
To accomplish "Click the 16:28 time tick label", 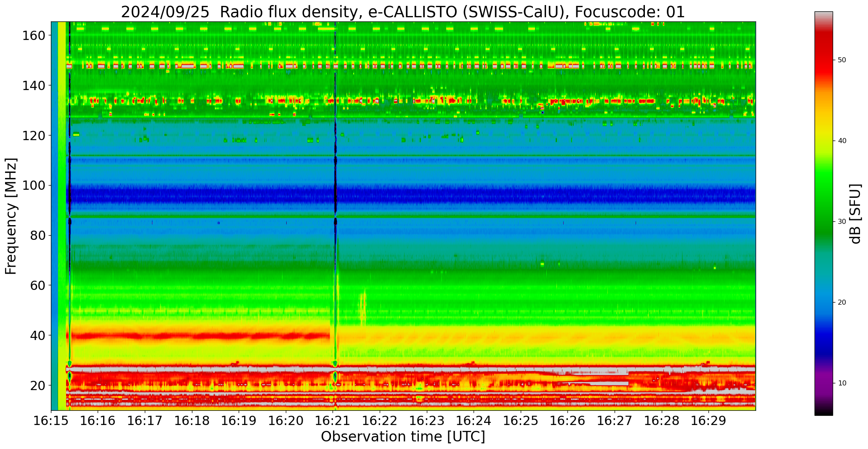I will point(662,421).
